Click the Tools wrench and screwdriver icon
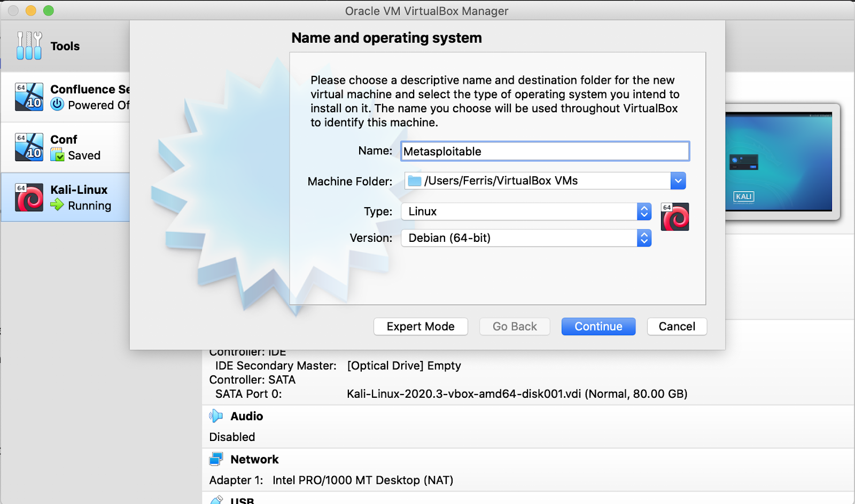Screen dimensions: 855x504 coord(29,45)
